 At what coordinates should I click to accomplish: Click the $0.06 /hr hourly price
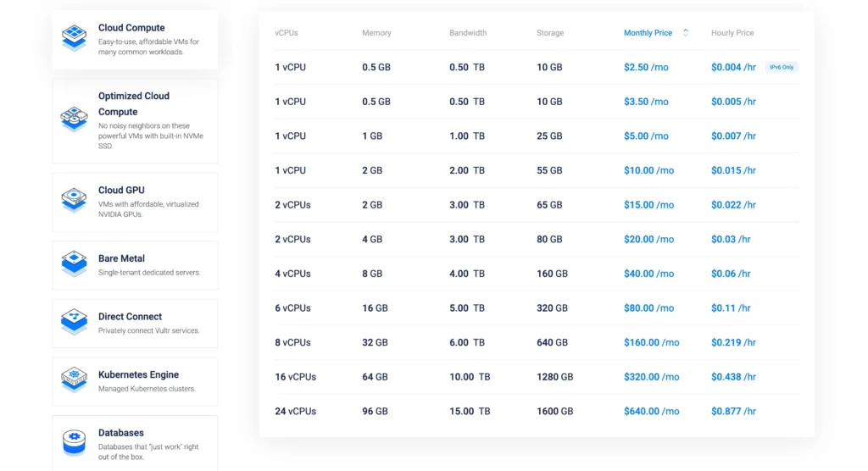coord(731,274)
